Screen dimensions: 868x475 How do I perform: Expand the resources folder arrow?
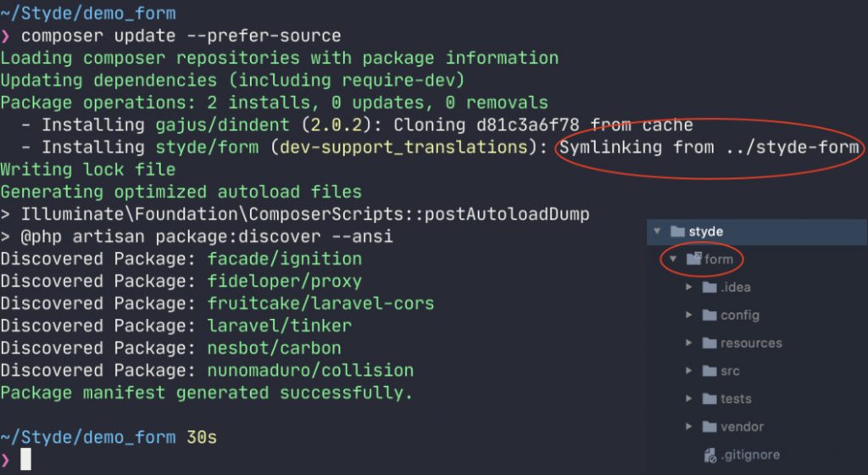click(688, 343)
